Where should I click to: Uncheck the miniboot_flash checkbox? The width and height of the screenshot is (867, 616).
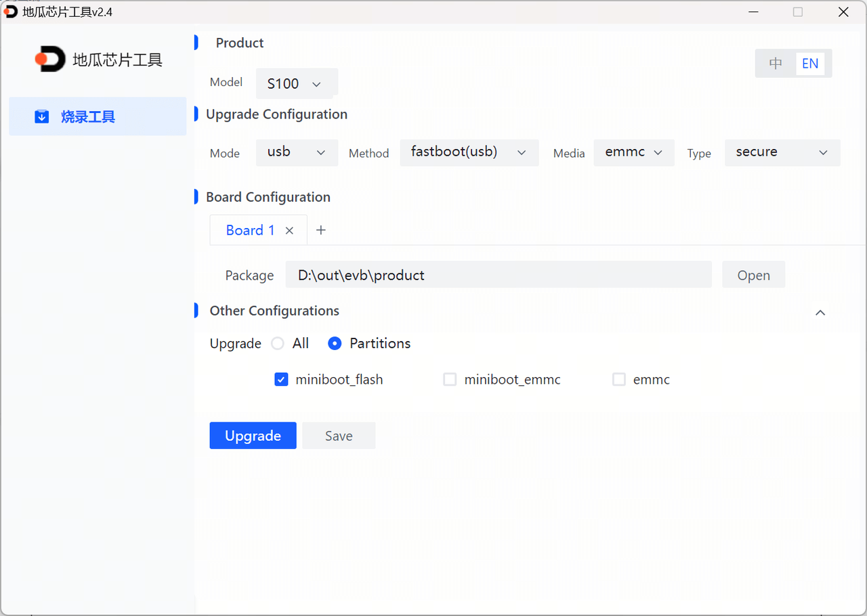[x=281, y=380]
